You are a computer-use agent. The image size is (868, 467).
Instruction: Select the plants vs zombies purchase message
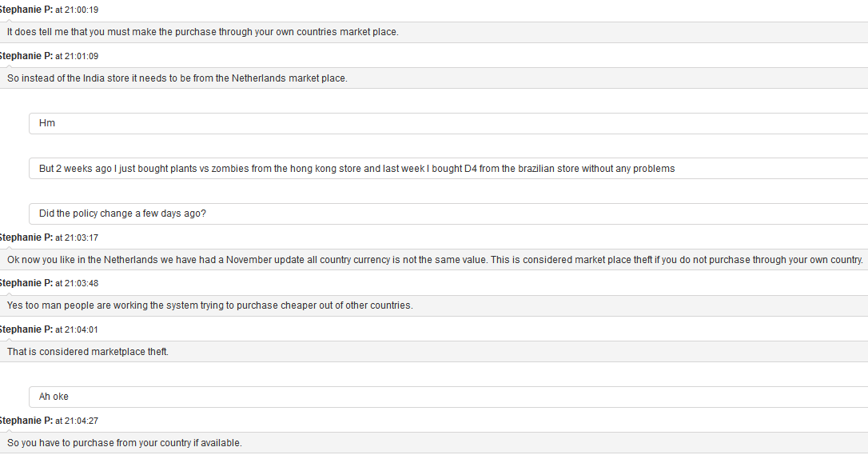[356, 169]
